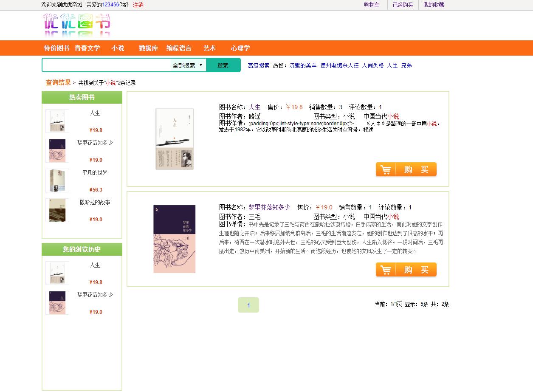Search hot keyword 德州电锯杀人狂
The image size is (533, 392).
point(340,65)
